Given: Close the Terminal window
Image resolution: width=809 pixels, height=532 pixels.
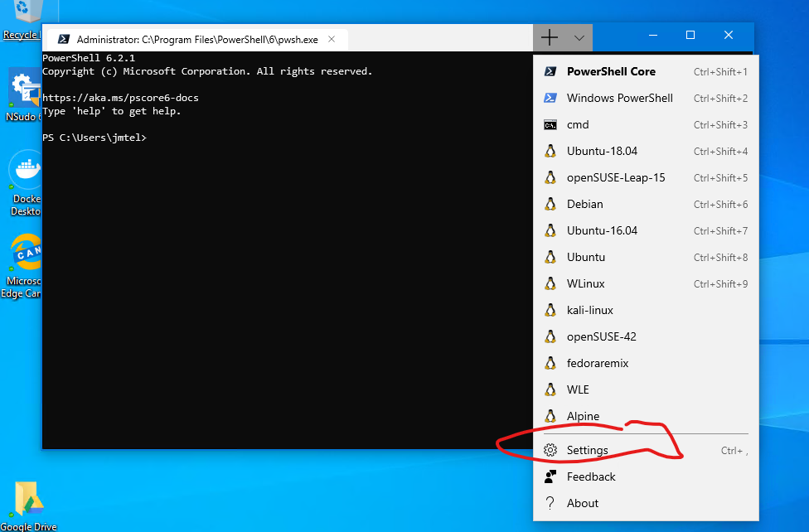Looking at the screenshot, I should [729, 35].
